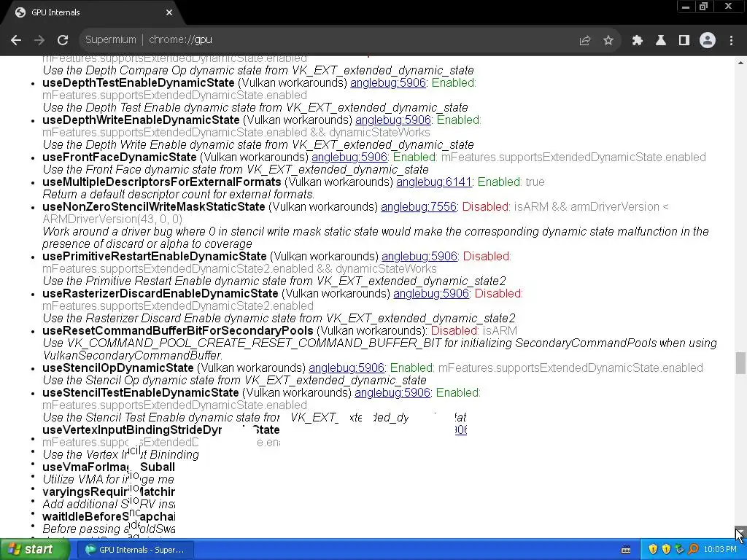
Task: Click the useFrontFaceDynamicState heading
Action: click(x=119, y=157)
